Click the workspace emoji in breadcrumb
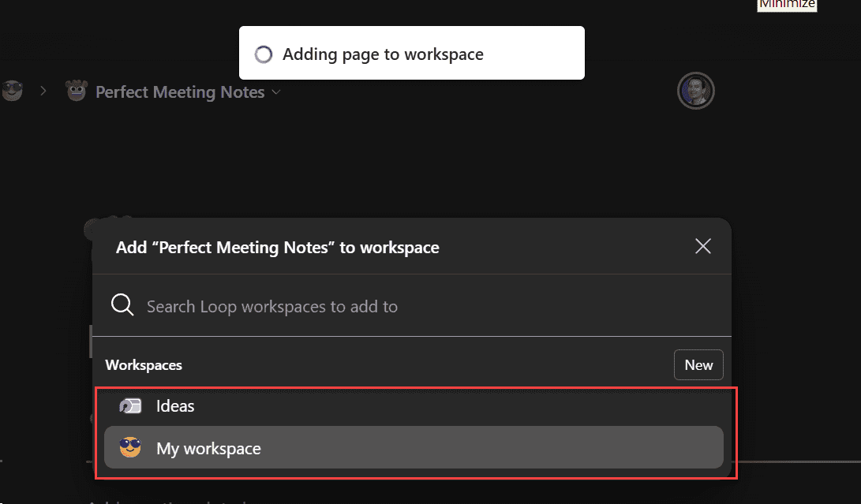This screenshot has width=861, height=504. coord(12,91)
